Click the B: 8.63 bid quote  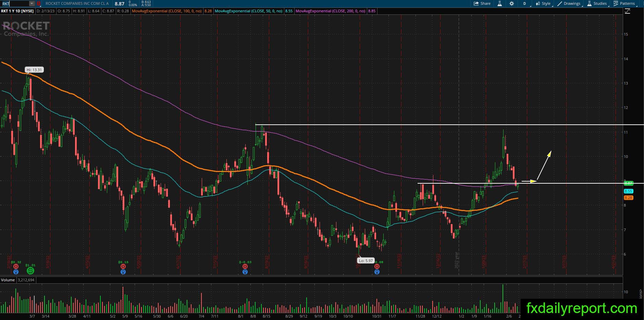coord(146,2)
